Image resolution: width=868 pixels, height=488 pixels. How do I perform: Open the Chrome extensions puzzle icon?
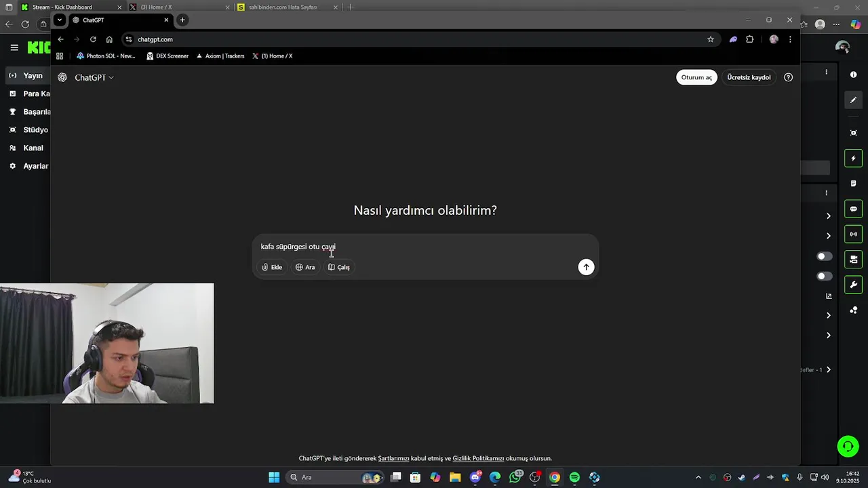click(750, 39)
